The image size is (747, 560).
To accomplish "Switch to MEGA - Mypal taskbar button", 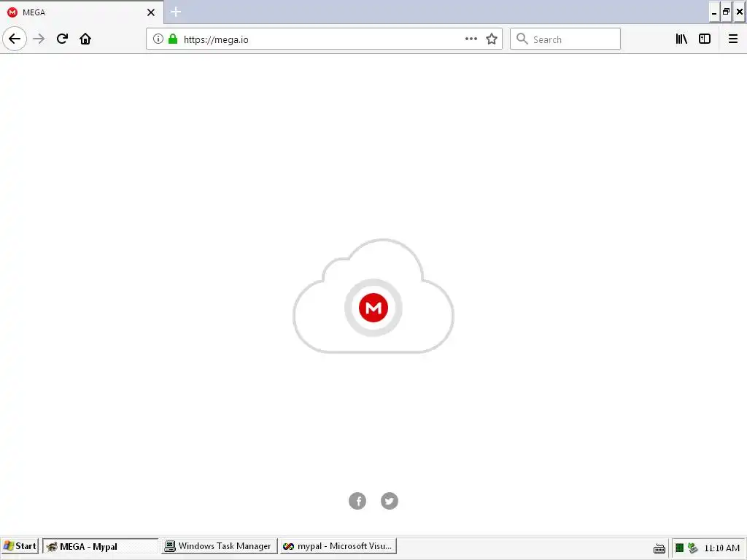I will 100,546.
